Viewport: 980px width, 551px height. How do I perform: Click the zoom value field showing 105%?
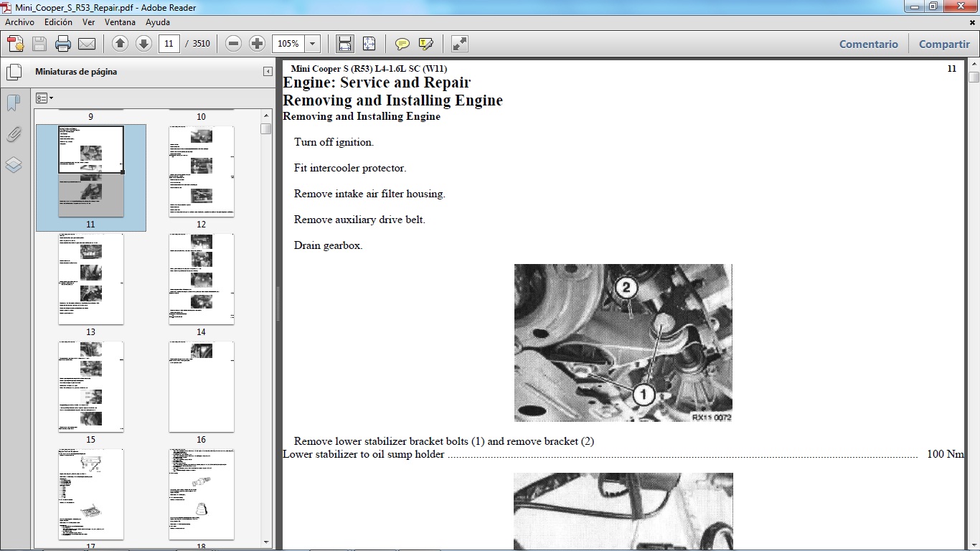288,44
